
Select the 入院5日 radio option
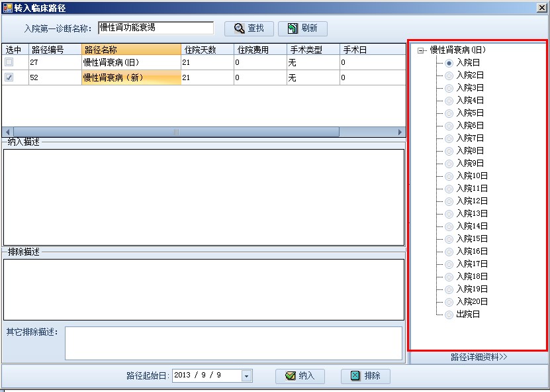pyautogui.click(x=449, y=114)
